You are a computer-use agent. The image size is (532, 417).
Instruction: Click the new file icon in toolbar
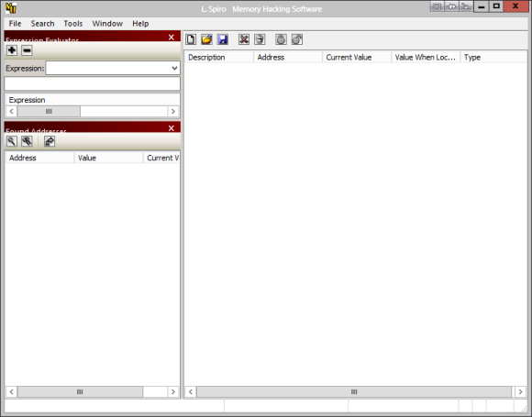coord(191,39)
